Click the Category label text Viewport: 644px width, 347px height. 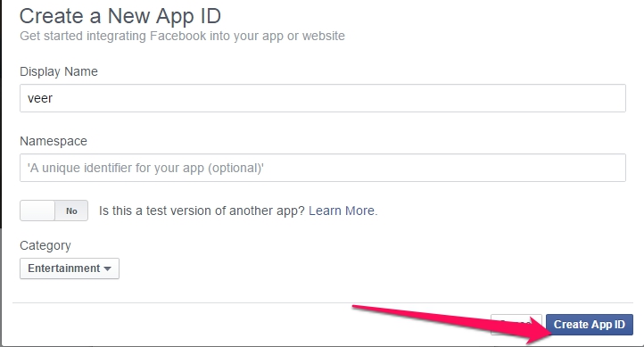(x=45, y=245)
